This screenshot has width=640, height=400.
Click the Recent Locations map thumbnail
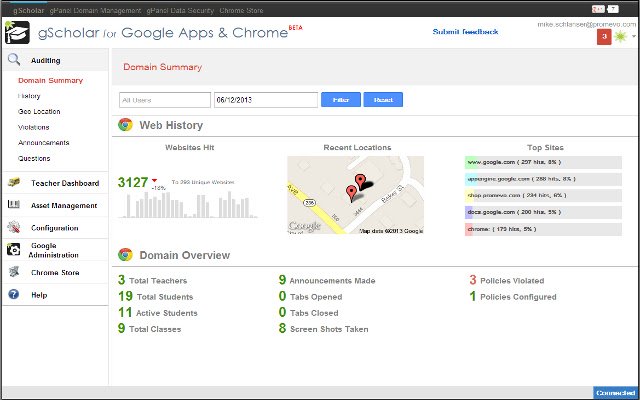pos(355,195)
